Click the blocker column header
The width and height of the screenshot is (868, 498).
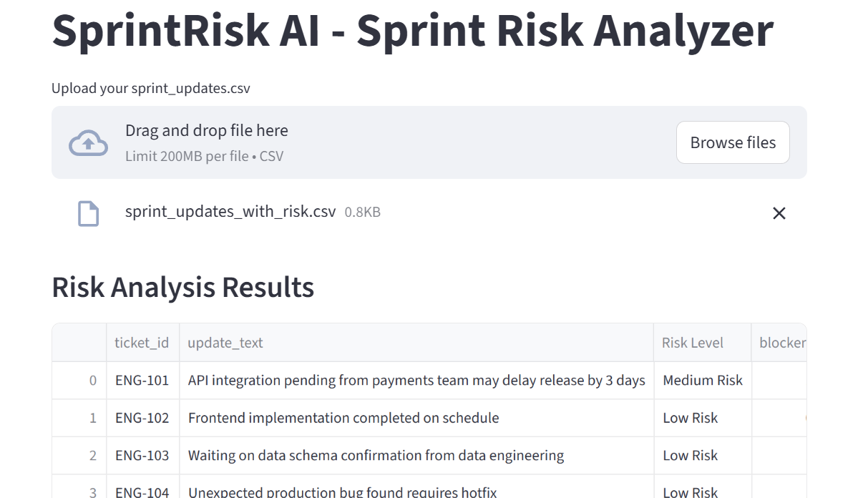tap(781, 343)
